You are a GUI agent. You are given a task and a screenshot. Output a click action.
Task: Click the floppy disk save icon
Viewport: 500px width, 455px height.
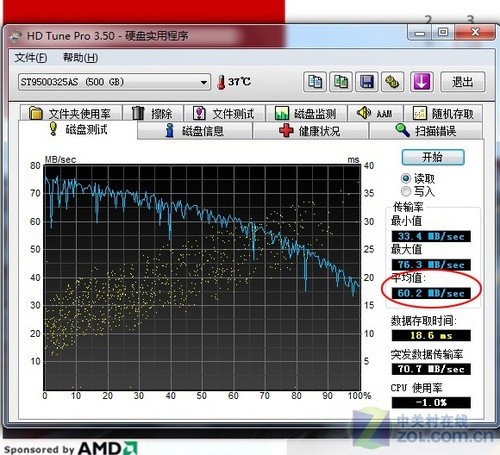click(x=367, y=82)
